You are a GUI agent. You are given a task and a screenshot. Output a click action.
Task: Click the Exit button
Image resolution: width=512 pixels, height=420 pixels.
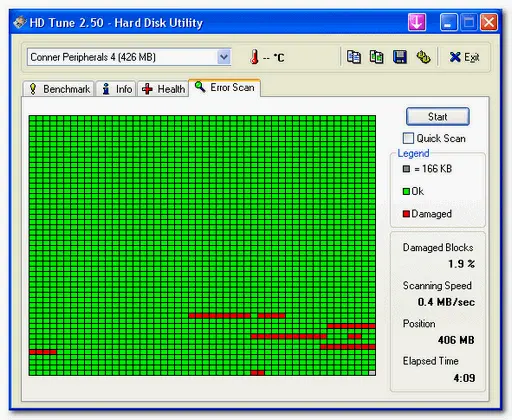click(x=464, y=57)
